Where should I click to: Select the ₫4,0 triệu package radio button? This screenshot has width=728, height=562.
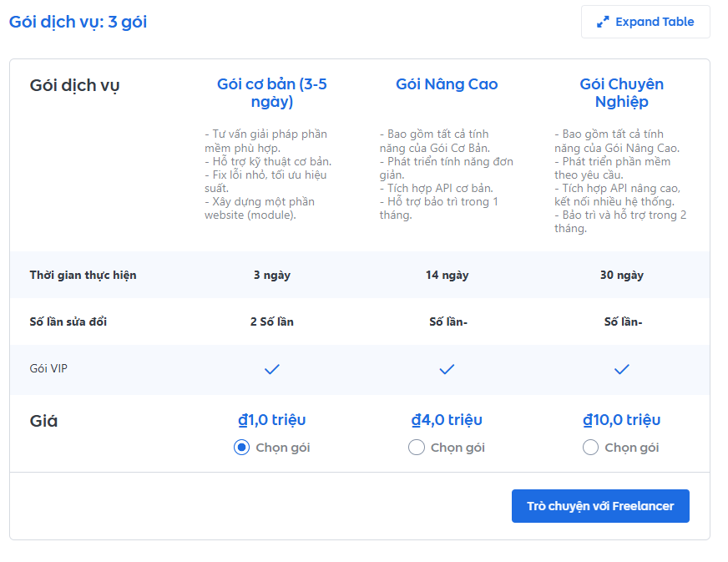click(x=417, y=448)
